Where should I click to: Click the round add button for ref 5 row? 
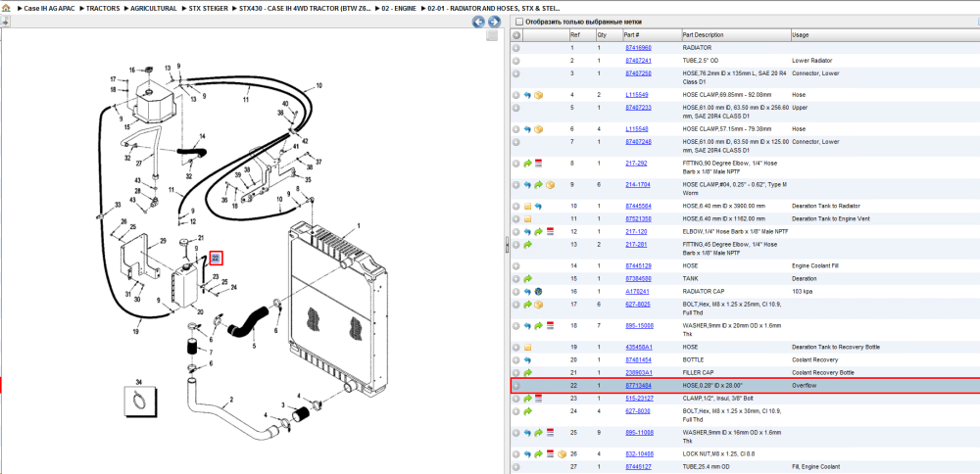click(x=516, y=108)
